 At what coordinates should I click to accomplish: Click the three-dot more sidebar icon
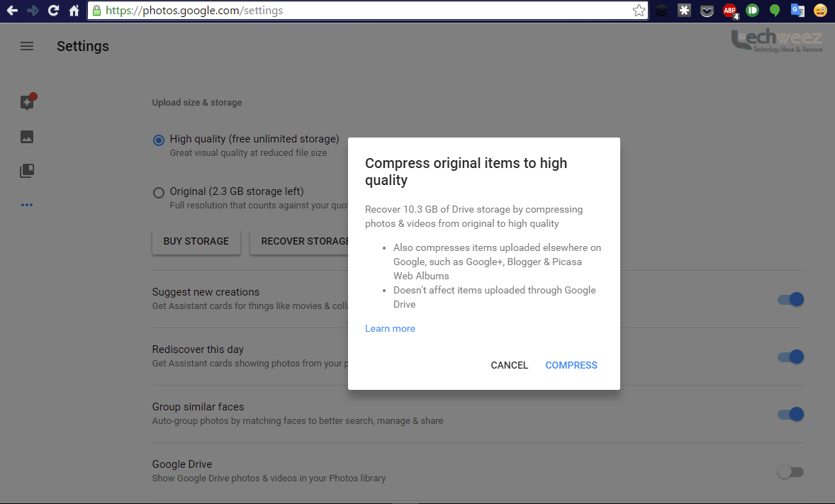click(x=27, y=205)
